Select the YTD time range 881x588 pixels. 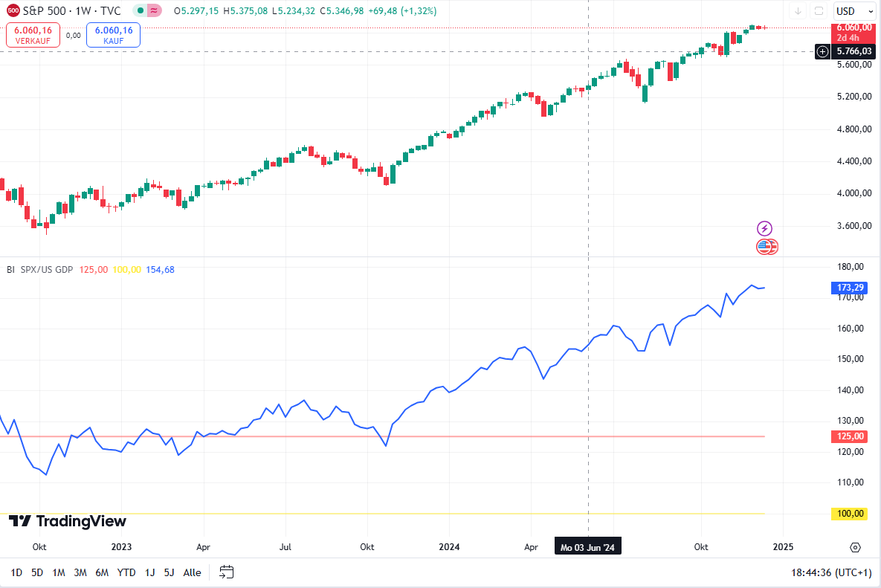pyautogui.click(x=126, y=572)
